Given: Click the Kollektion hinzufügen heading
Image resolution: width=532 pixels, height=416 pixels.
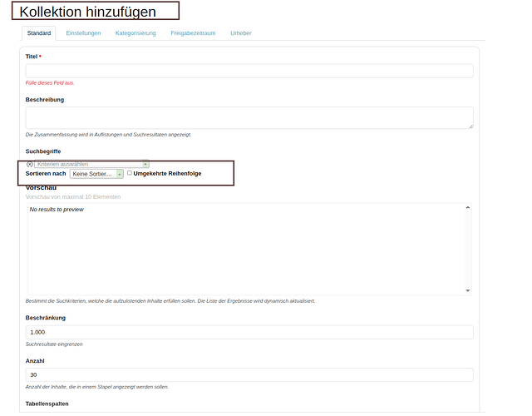Looking at the screenshot, I should point(87,12).
